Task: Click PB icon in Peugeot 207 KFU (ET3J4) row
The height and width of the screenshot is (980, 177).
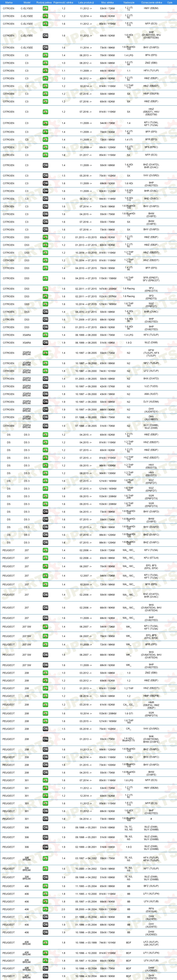Action: [45, 558]
